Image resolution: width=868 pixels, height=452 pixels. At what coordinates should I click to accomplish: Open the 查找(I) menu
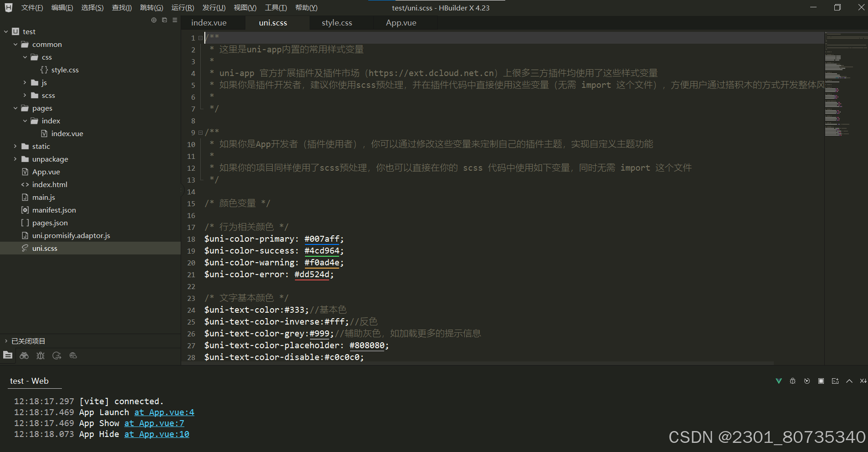pos(122,8)
